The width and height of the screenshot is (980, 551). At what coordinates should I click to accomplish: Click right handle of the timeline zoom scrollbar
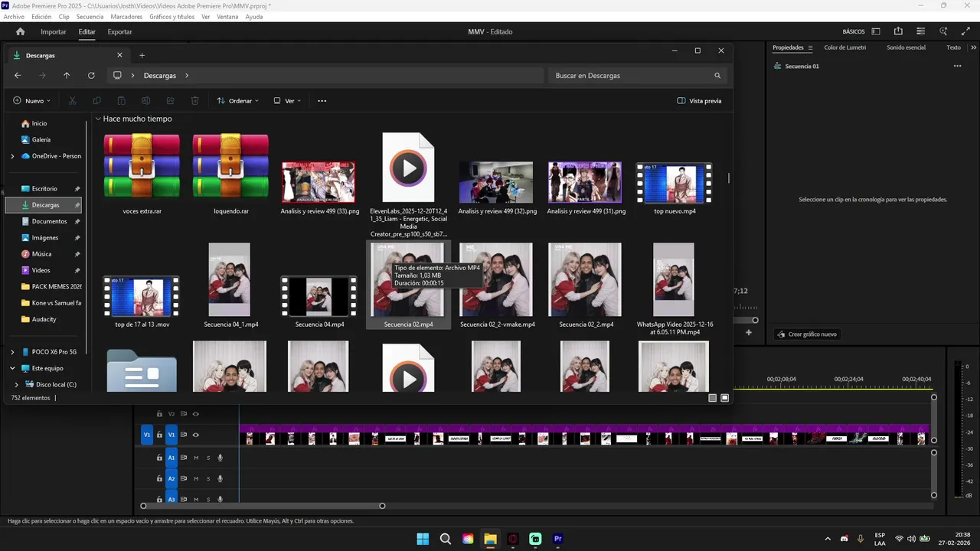point(382,506)
